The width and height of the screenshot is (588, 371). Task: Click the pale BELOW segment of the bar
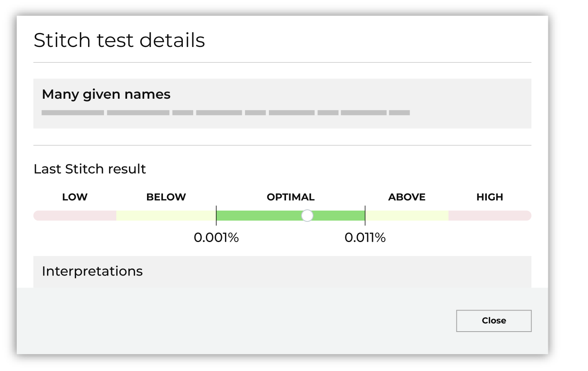coord(166,216)
